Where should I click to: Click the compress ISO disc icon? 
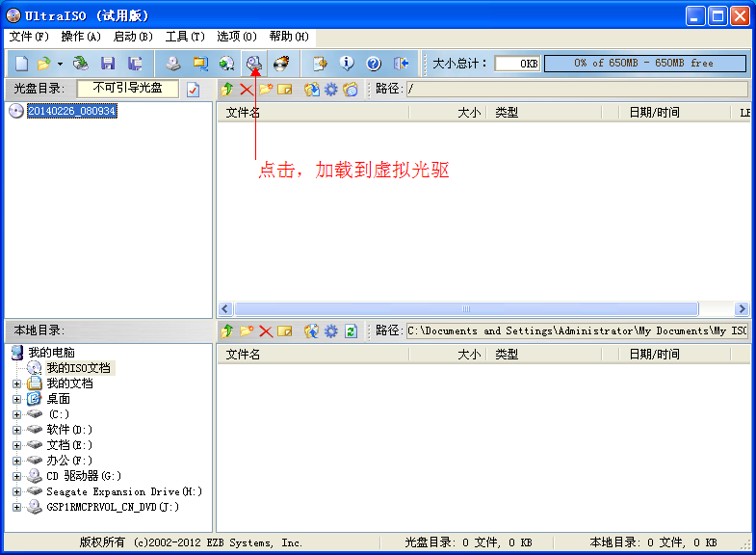click(226, 64)
